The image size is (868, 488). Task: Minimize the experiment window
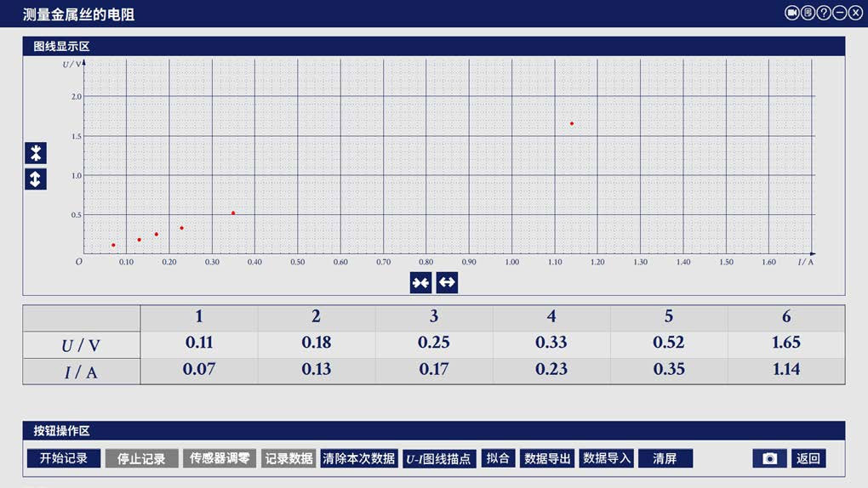839,13
